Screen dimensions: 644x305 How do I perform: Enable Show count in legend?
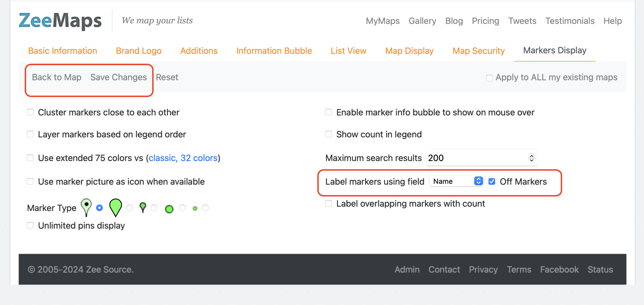(x=329, y=134)
